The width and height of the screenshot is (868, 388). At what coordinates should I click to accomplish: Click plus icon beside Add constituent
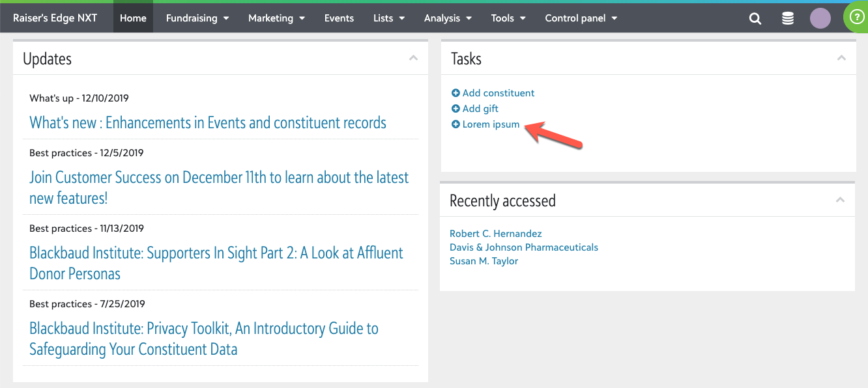[x=456, y=93]
